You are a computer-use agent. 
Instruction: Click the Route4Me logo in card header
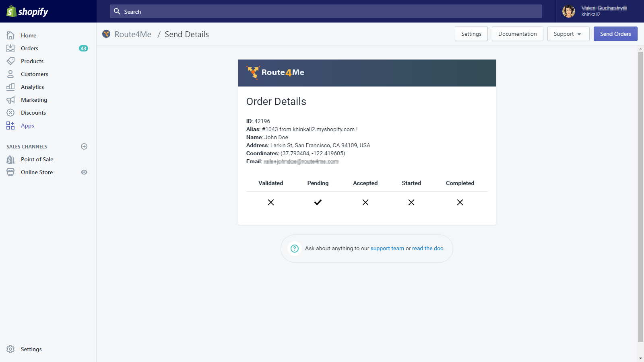point(275,72)
